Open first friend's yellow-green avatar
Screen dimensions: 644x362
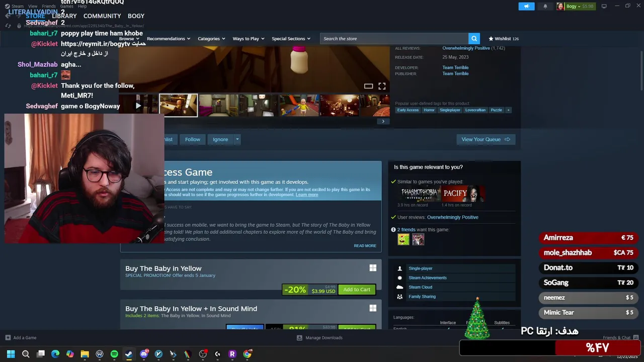pyautogui.click(x=404, y=240)
